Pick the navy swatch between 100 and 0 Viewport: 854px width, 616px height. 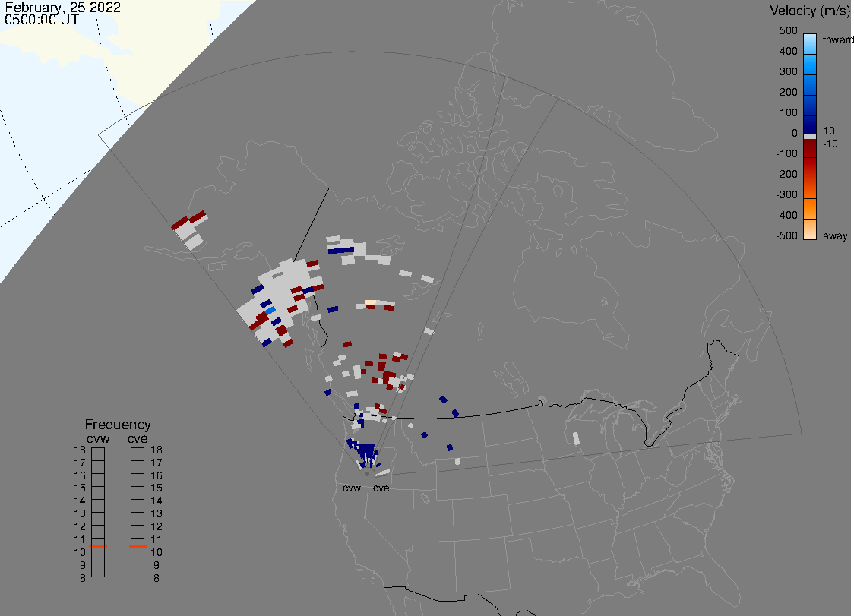pyautogui.click(x=810, y=125)
